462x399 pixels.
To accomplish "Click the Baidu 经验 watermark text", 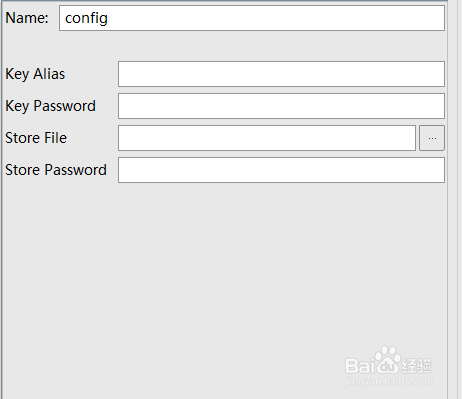I will [x=388, y=365].
